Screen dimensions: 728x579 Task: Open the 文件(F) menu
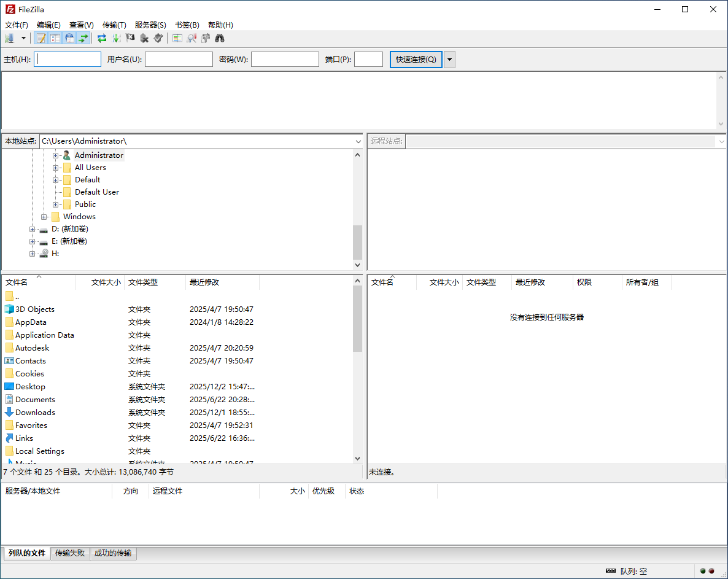[x=16, y=25]
